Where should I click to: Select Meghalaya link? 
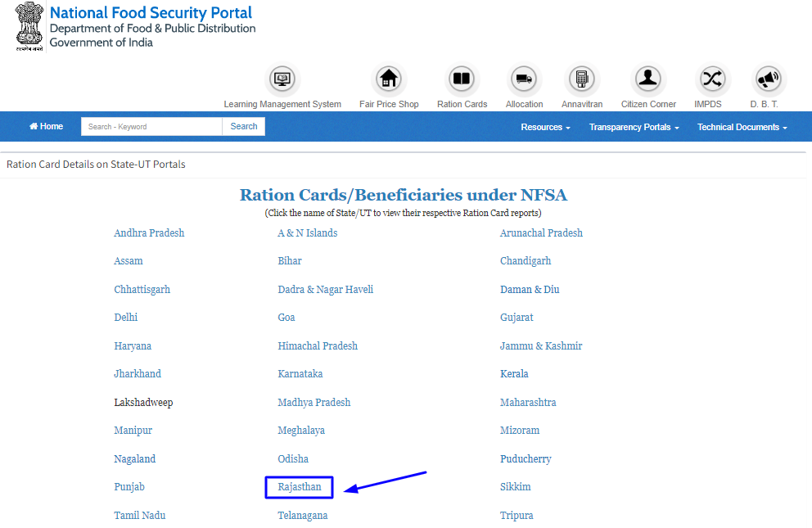coord(301,430)
